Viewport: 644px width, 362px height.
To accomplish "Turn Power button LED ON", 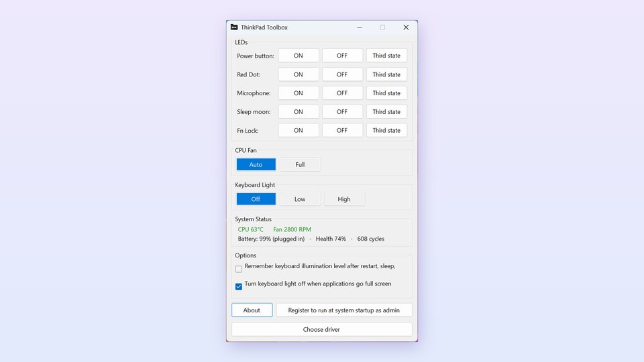I will tap(299, 56).
